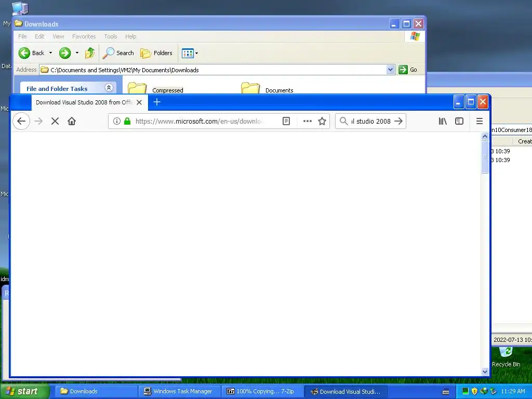Switch to Downloads taskbar button
The image size is (532, 399).
96,391
